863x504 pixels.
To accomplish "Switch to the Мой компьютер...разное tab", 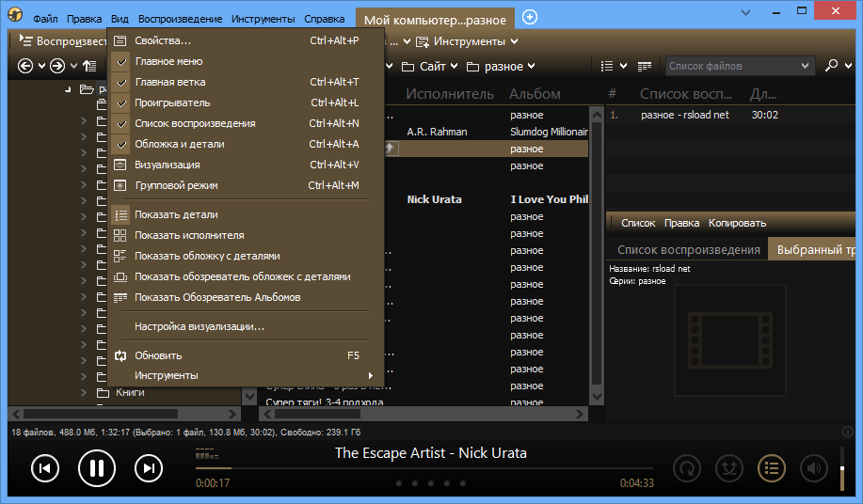I will click(435, 20).
